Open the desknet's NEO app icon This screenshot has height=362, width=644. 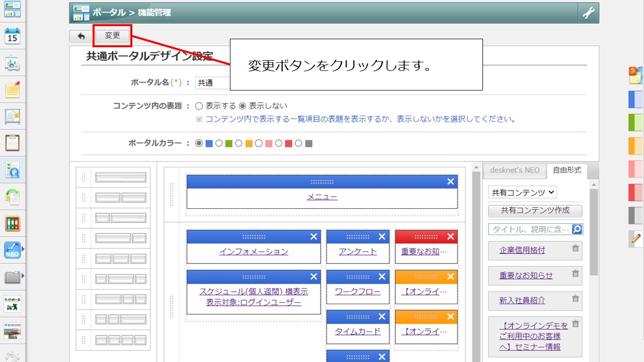pyautogui.click(x=12, y=249)
